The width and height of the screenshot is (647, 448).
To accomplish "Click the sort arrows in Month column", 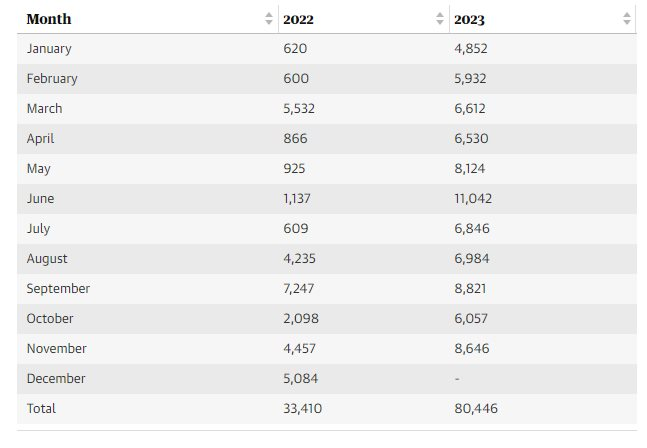I will pos(269,19).
